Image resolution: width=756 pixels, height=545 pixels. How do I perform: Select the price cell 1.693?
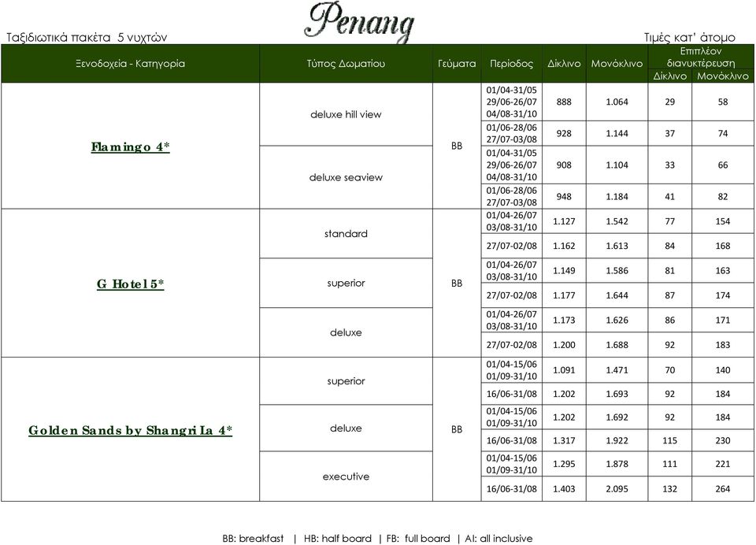point(617,394)
